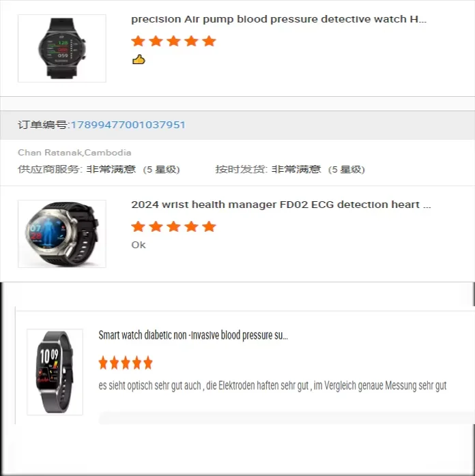Click the 订单编号 label

click(x=44, y=125)
